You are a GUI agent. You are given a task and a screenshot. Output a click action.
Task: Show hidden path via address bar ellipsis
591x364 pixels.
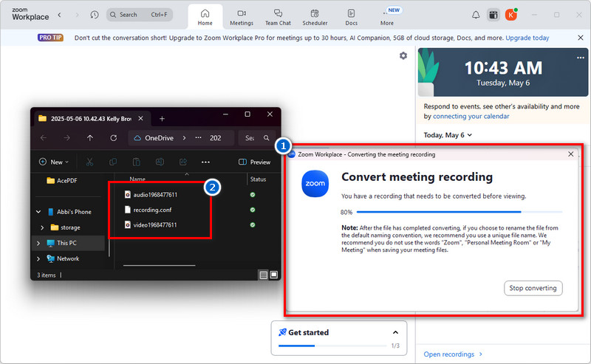click(x=198, y=138)
